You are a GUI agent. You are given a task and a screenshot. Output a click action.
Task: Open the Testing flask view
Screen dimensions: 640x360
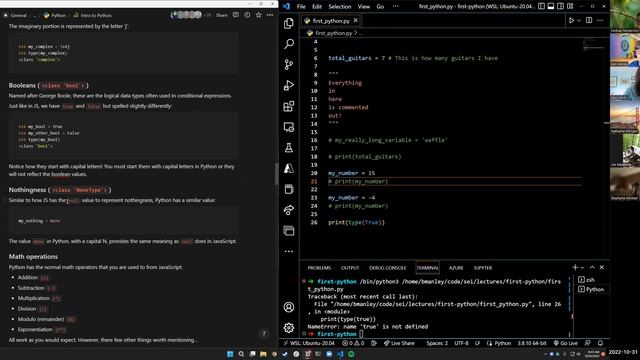pos(289,148)
